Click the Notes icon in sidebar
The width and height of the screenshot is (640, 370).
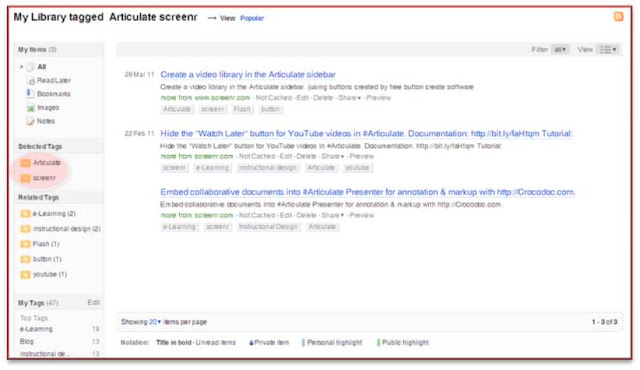coord(31,121)
